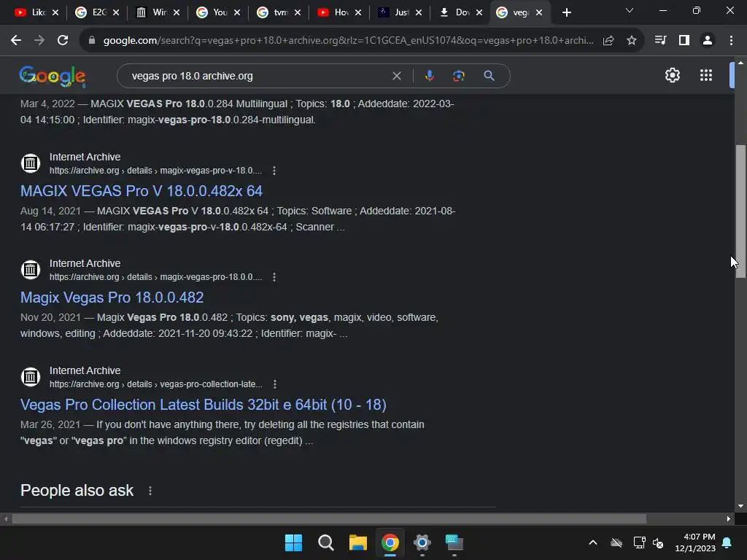Open Google quick settings gear
This screenshot has width=747, height=560.
[672, 75]
